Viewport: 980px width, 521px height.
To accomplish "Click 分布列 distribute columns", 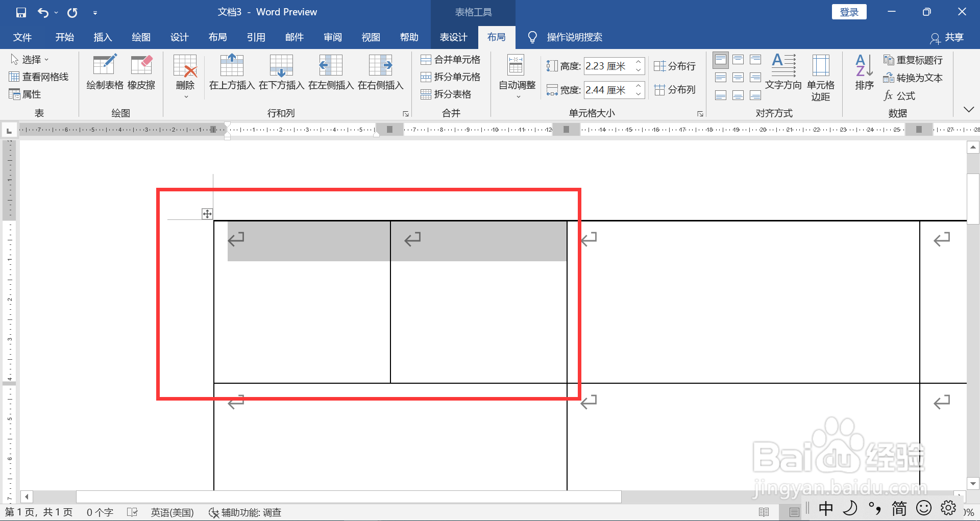I will coord(675,90).
